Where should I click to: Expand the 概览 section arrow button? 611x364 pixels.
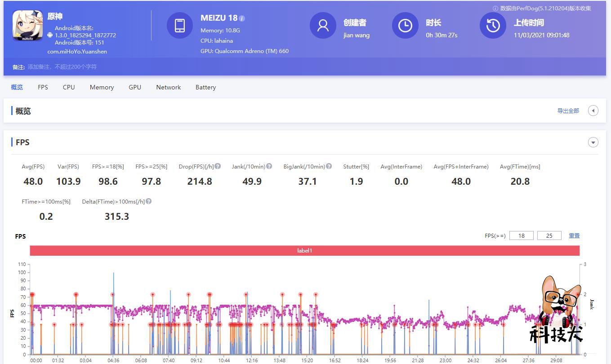[x=593, y=111]
